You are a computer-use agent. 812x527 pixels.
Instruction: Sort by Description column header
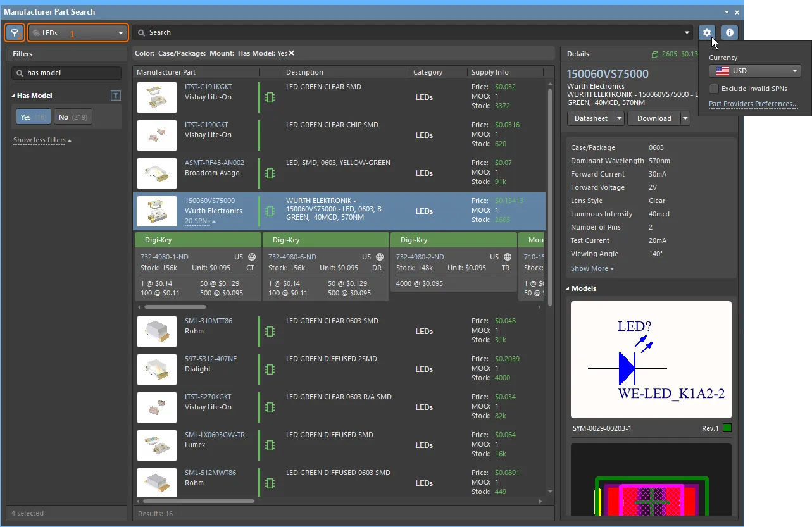click(346, 72)
